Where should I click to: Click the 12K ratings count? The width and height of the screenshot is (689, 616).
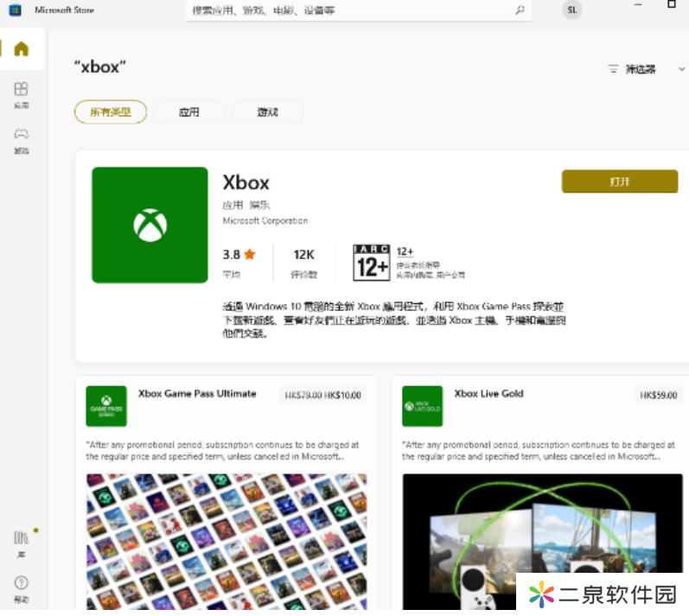303,255
